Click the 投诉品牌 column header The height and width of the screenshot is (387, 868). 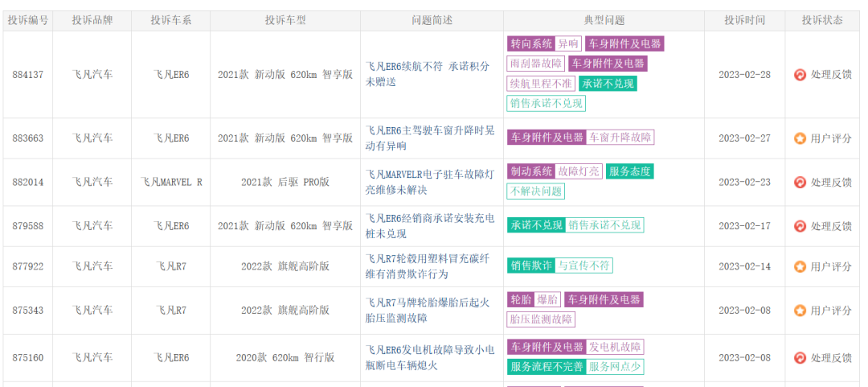point(92,20)
